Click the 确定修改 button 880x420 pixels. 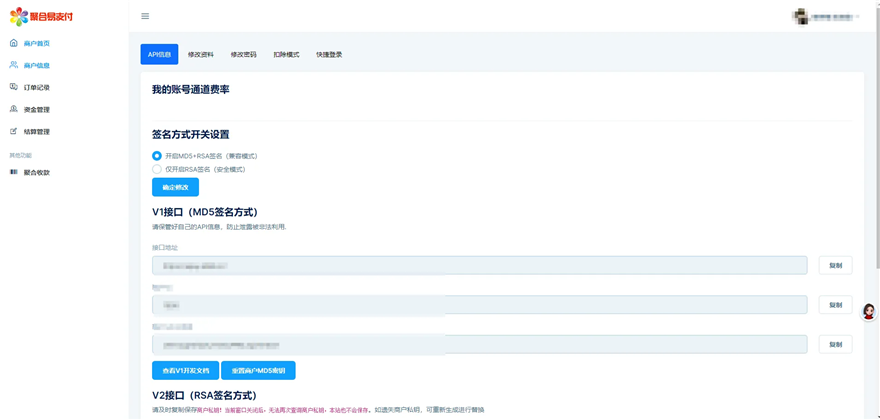(175, 188)
